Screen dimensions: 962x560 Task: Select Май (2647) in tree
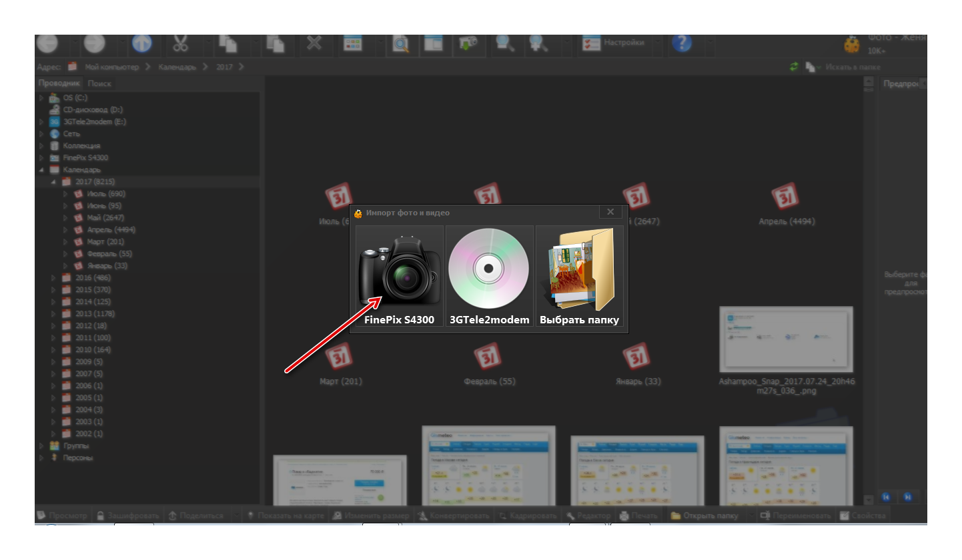(105, 218)
